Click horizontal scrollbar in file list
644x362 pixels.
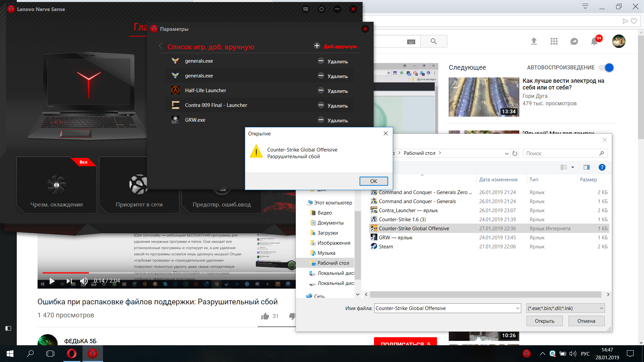click(x=485, y=294)
